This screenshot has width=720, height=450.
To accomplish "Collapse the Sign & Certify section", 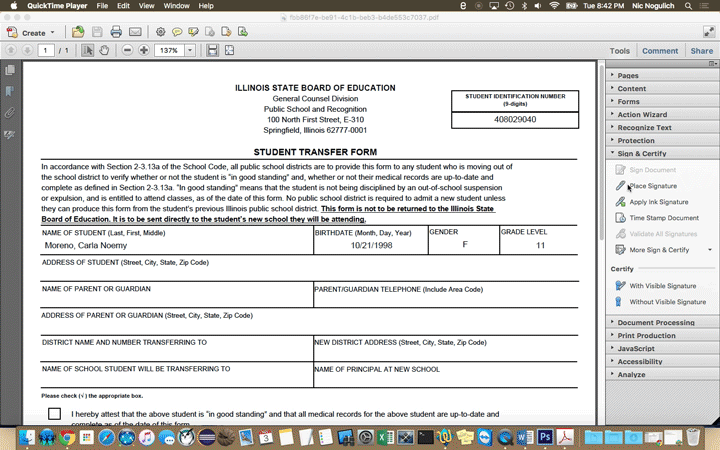I will click(641, 153).
